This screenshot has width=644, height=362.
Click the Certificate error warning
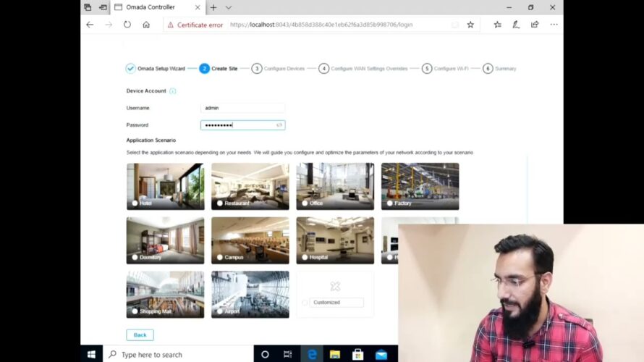tap(195, 25)
